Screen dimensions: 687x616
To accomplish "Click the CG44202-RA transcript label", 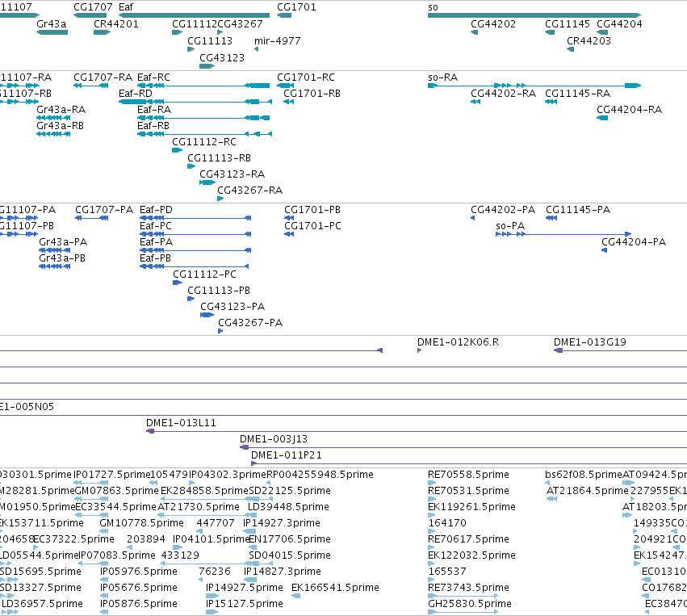I will coord(503,94).
